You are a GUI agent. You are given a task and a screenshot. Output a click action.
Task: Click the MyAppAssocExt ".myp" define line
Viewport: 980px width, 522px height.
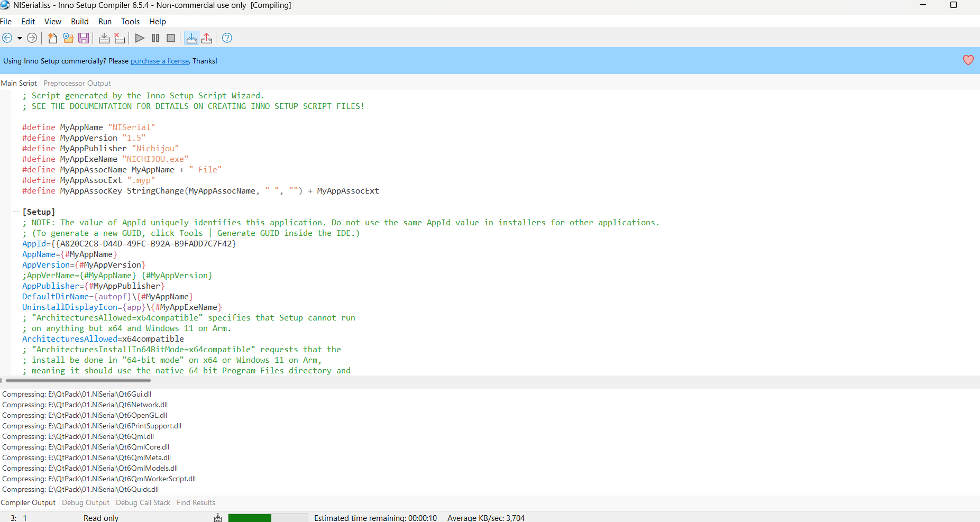click(x=89, y=180)
